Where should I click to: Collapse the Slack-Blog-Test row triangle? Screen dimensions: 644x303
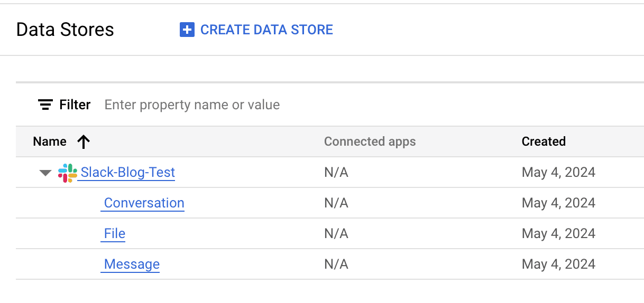click(x=45, y=173)
